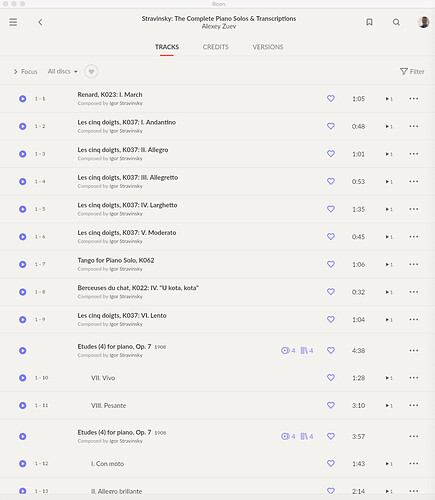
Task: Select the II. Allegro brillante track
Action: (x=116, y=491)
